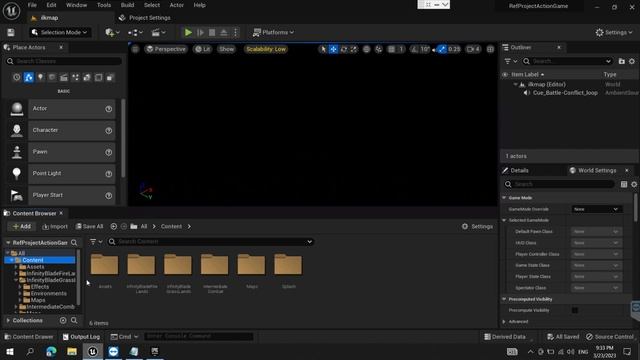Open the play options three-dot menu
Image resolution: width=640 pixels, height=360 pixels.
[x=236, y=32]
